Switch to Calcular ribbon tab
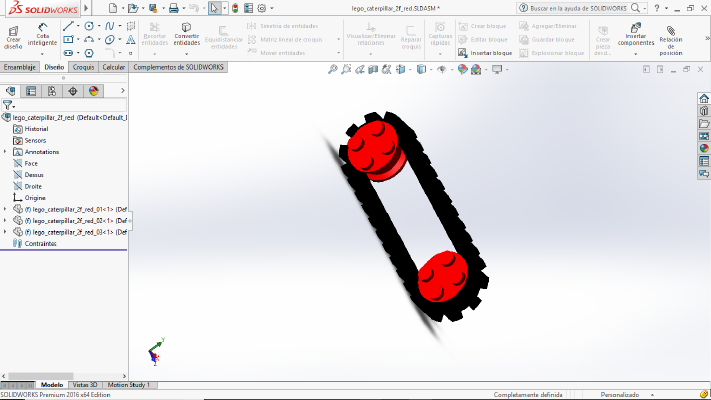The width and height of the screenshot is (711, 400). 113,67
